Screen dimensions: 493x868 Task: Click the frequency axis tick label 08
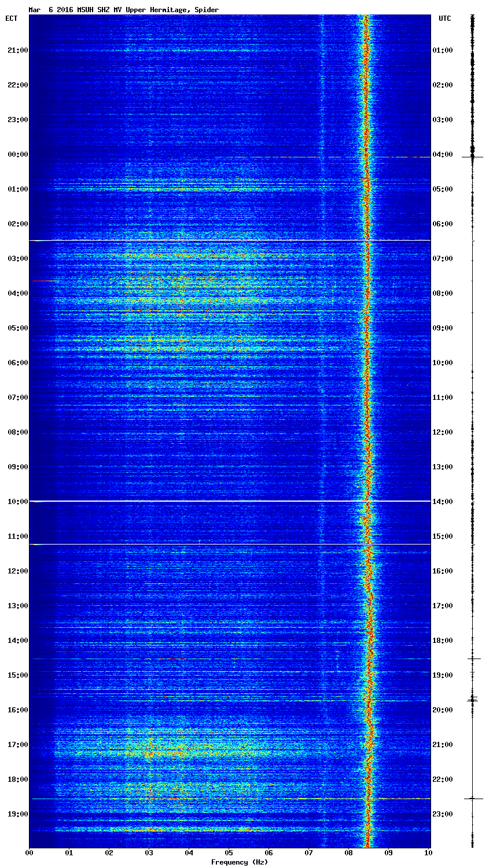[349, 852]
